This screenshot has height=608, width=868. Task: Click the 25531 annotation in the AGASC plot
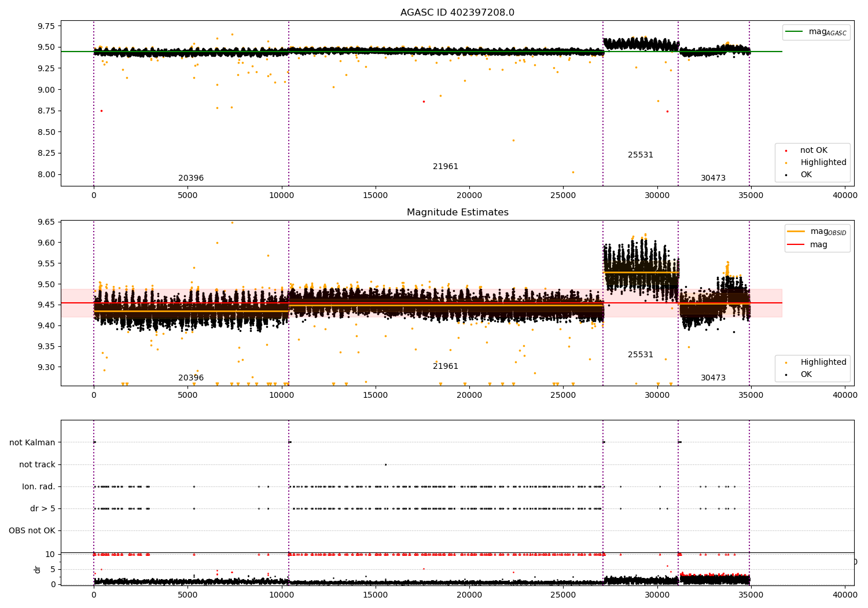coord(641,155)
